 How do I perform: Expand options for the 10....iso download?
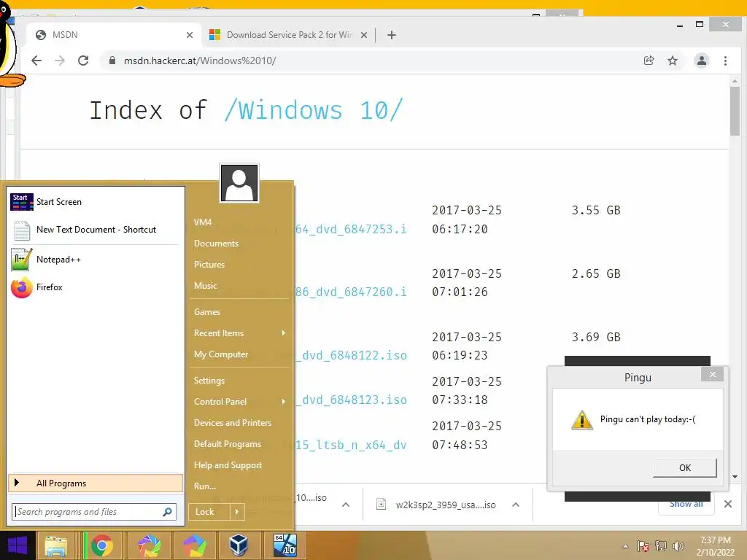[346, 505]
